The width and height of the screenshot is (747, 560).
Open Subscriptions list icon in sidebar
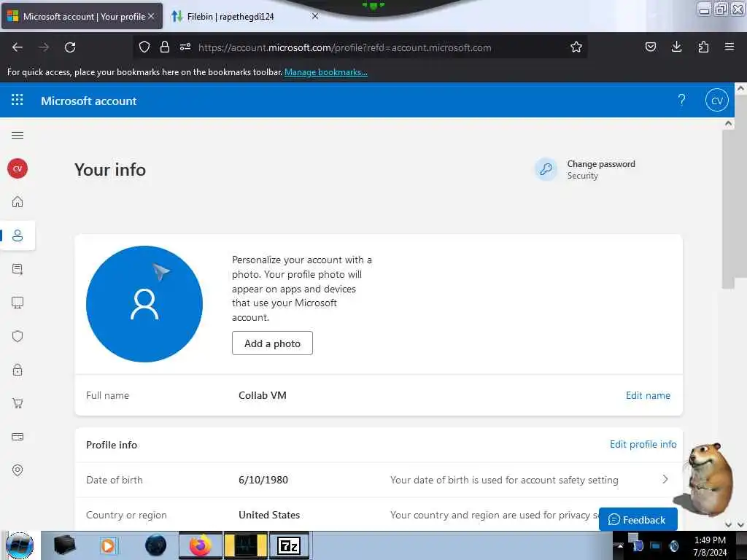click(x=18, y=269)
